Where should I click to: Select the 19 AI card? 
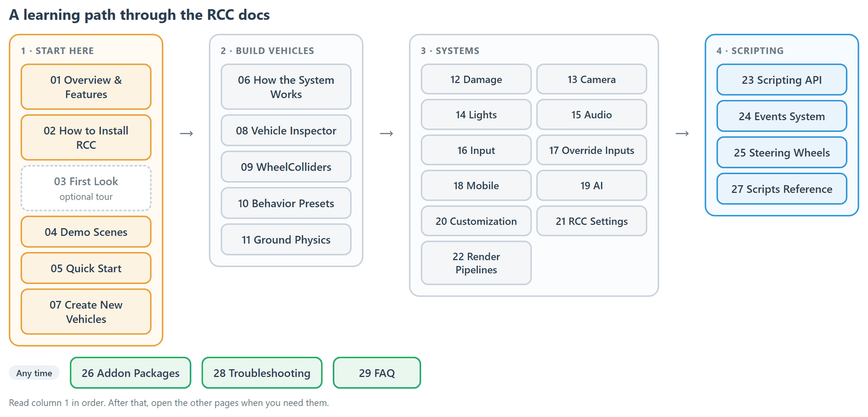(x=592, y=186)
